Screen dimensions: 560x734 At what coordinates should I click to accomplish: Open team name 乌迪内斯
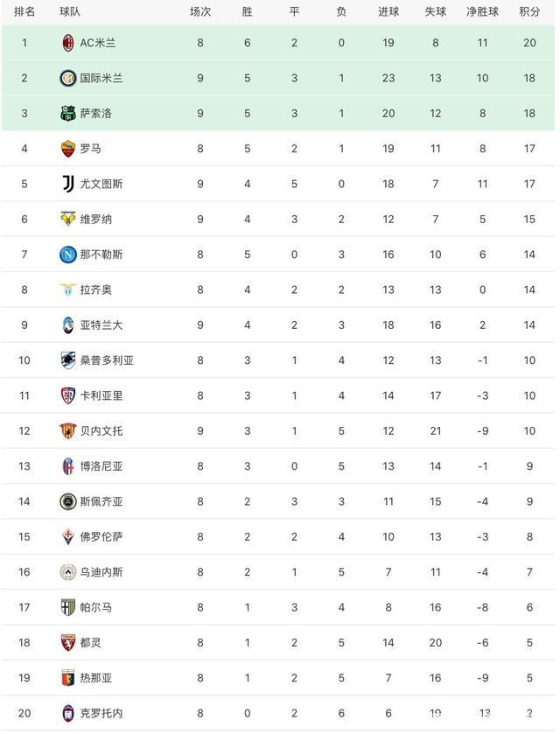101,572
